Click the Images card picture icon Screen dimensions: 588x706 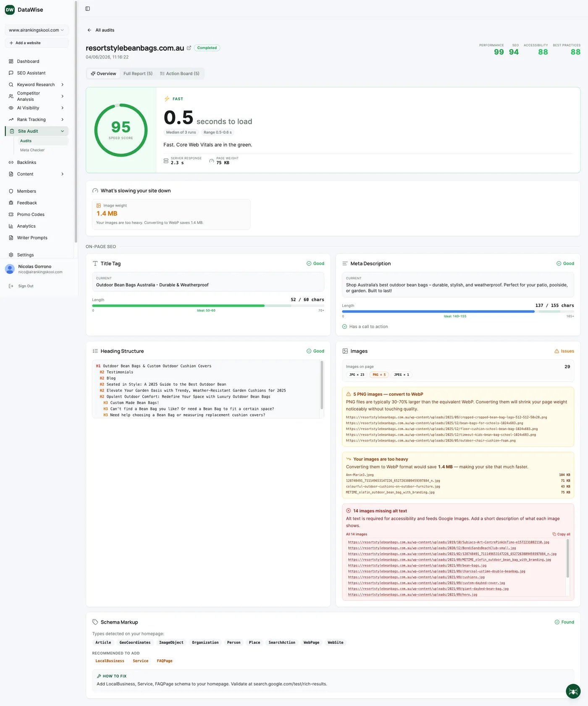(345, 351)
